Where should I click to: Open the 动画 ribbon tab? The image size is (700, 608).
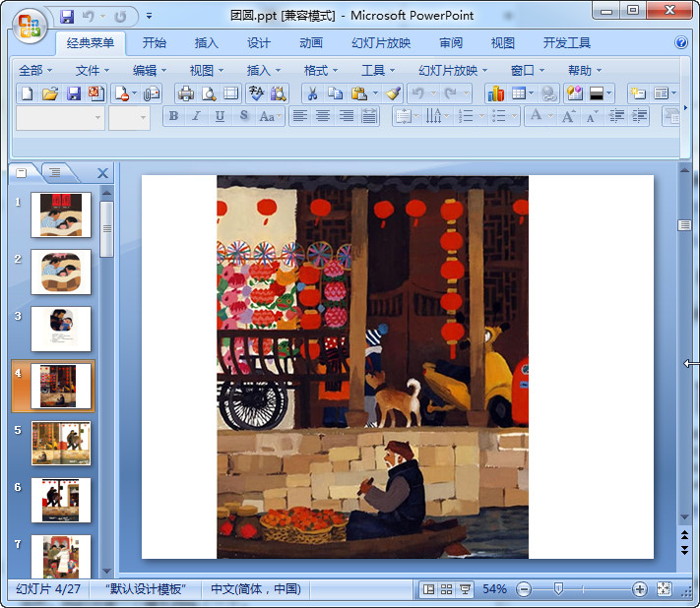click(x=311, y=43)
